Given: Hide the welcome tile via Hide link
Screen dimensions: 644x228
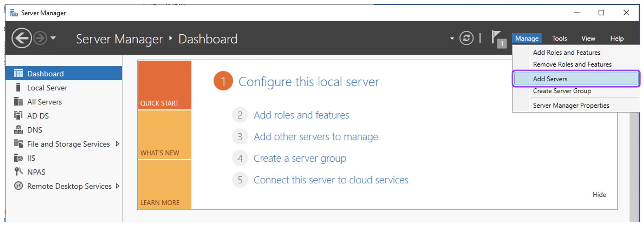Looking at the screenshot, I should (599, 195).
